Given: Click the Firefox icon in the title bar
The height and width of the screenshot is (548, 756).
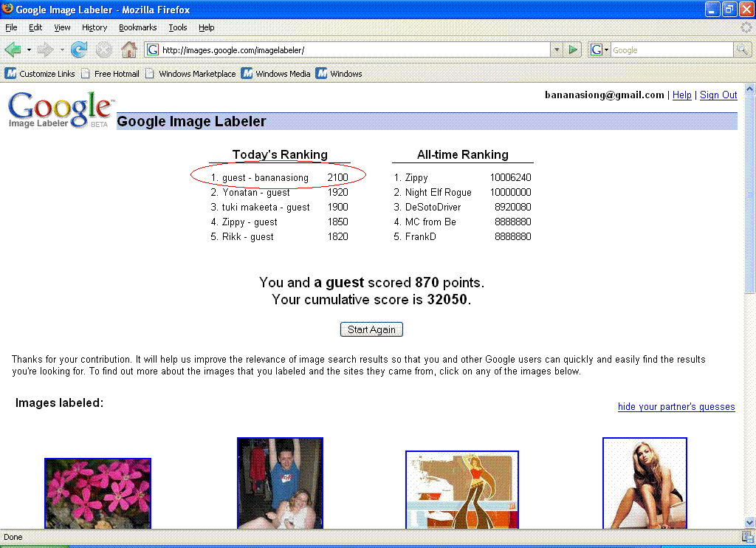Looking at the screenshot, I should tap(7, 9).
